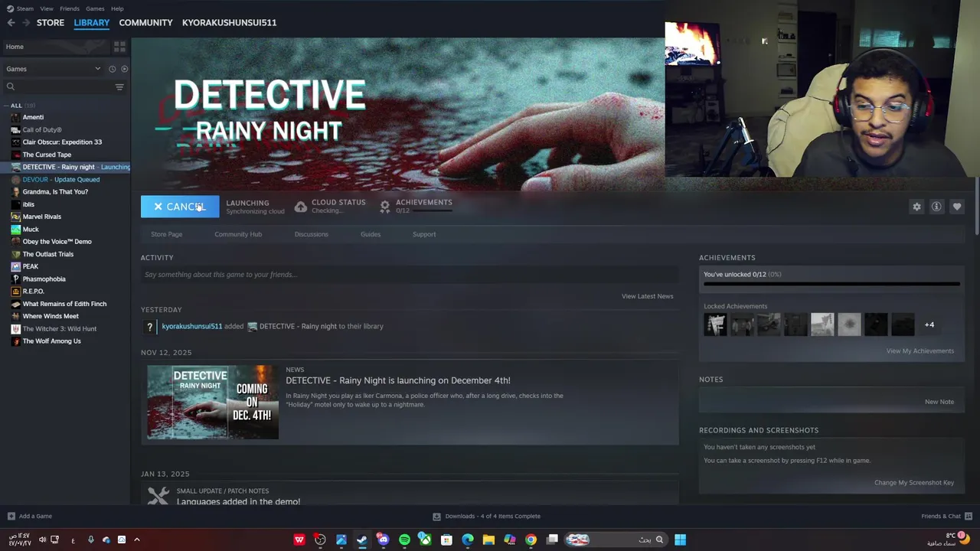Show ready-to-play games filter icon
The height and width of the screenshot is (551, 980).
pyautogui.click(x=125, y=69)
